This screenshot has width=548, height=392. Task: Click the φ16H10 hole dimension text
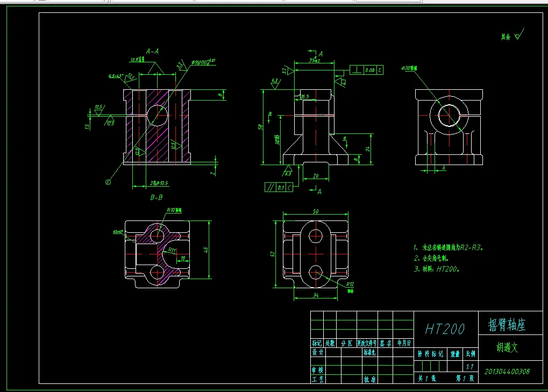(203, 62)
